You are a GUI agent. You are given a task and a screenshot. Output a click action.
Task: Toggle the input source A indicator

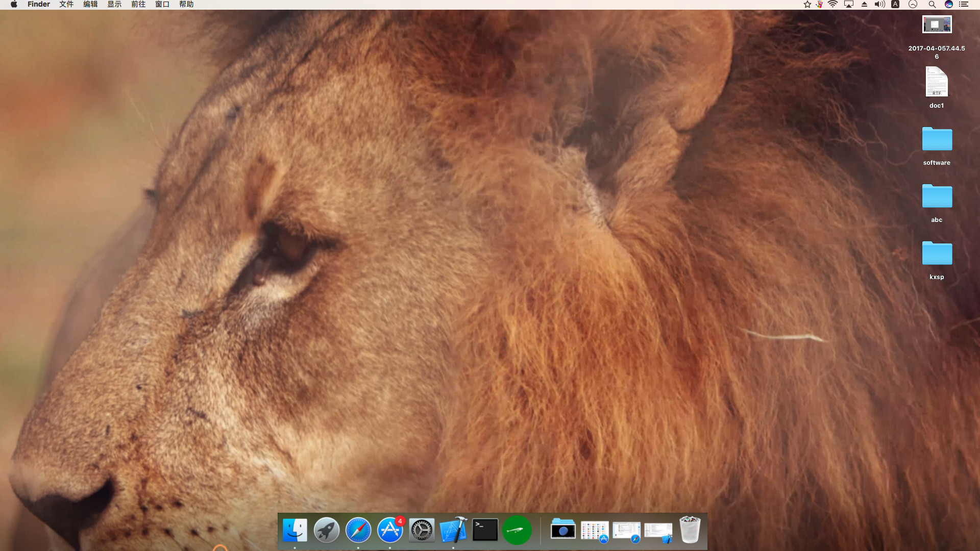tap(895, 4)
